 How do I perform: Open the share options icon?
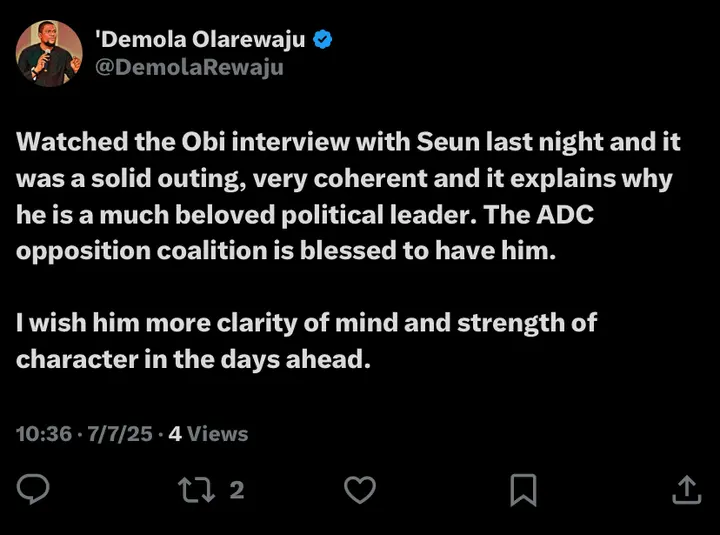pyautogui.click(x=685, y=489)
